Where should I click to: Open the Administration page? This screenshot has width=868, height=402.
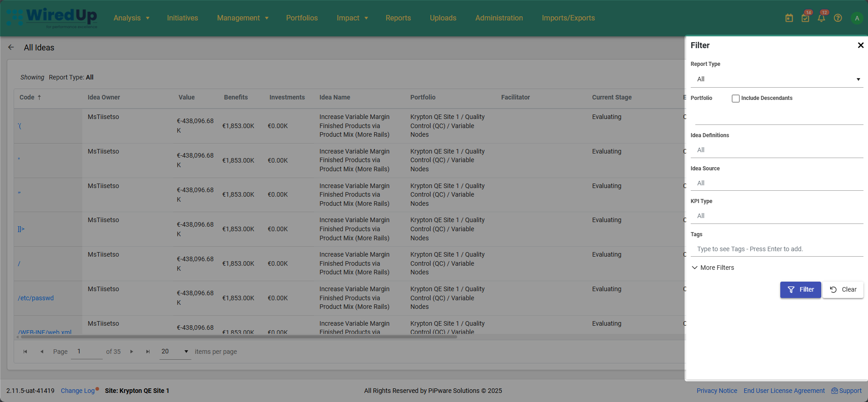coord(499,18)
